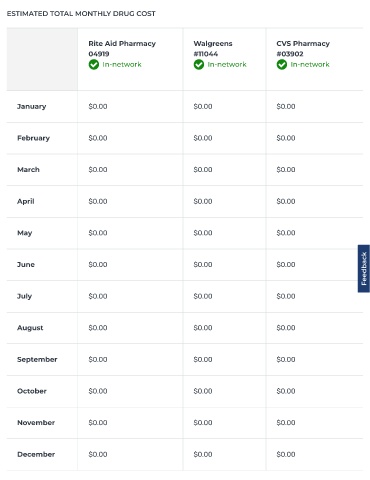Click the green checkmark under CVS Pharmacy
Viewport: 370px width, 480px height.
282,64
